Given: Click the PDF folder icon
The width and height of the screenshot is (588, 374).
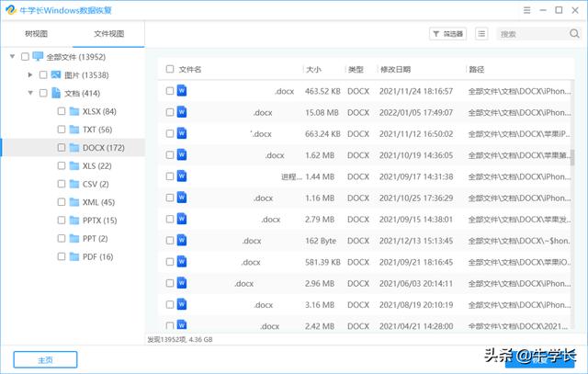Looking at the screenshot, I should point(74,256).
